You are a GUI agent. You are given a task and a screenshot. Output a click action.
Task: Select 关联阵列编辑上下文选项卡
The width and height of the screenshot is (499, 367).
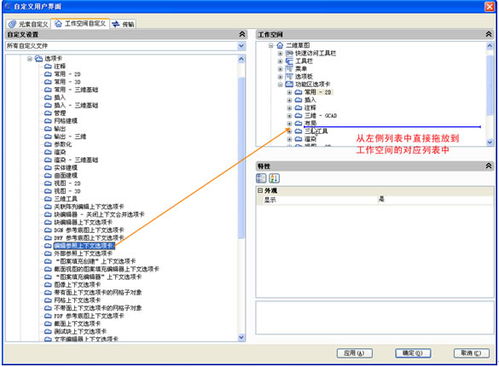(89, 207)
